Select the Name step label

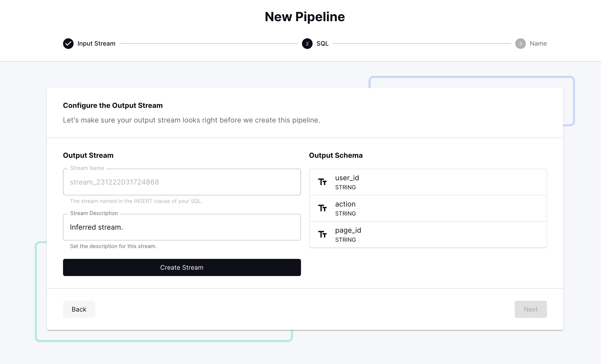538,44
